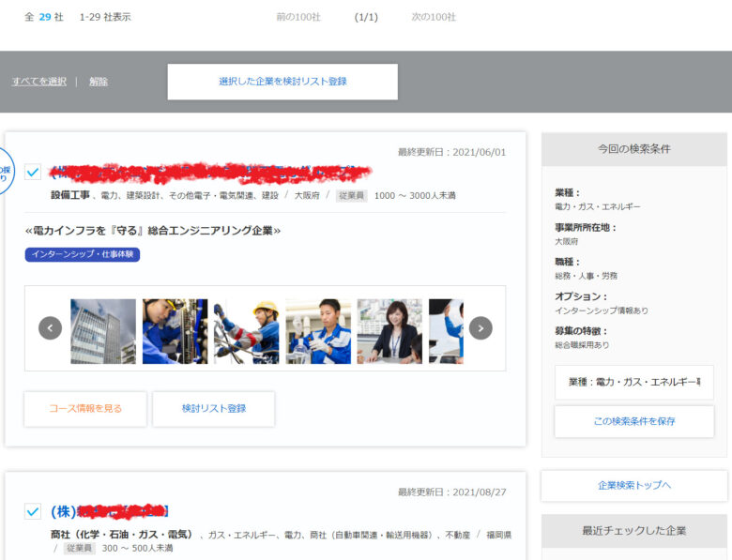Viewport: 732px width, 560px height.
Task: Click the 最終更新日：2021/08/27 text
Action: [451, 492]
